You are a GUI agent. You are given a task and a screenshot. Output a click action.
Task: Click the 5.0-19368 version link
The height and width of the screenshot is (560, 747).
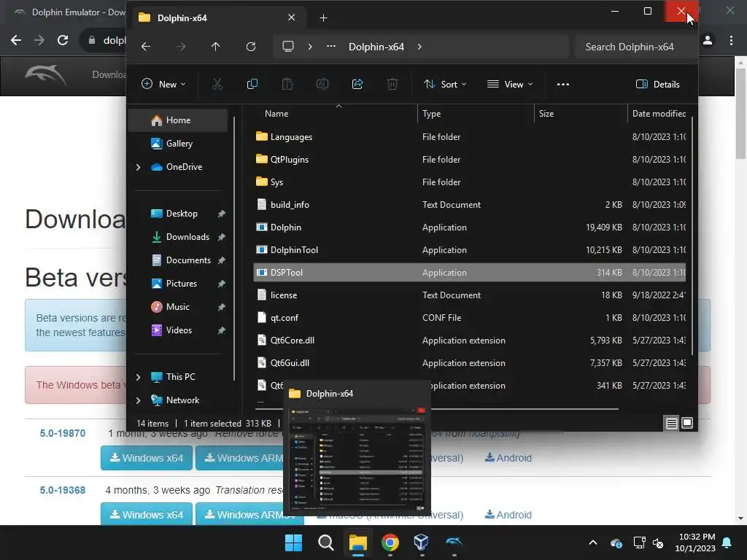(x=63, y=490)
